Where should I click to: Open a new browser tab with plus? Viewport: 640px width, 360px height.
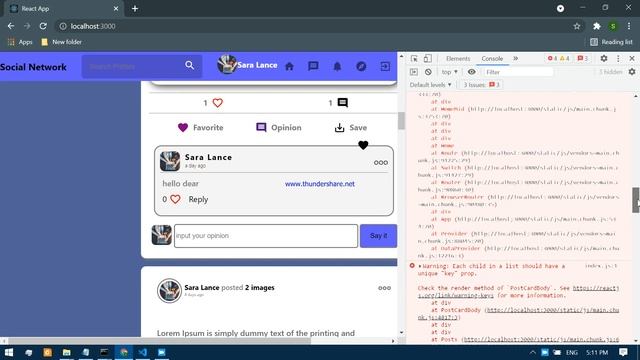point(135,9)
